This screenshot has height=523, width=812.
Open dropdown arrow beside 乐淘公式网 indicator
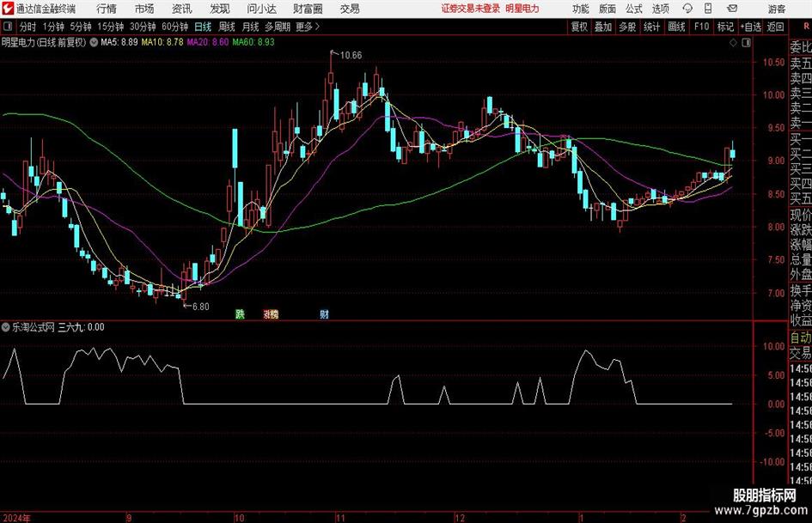click(x=6, y=327)
